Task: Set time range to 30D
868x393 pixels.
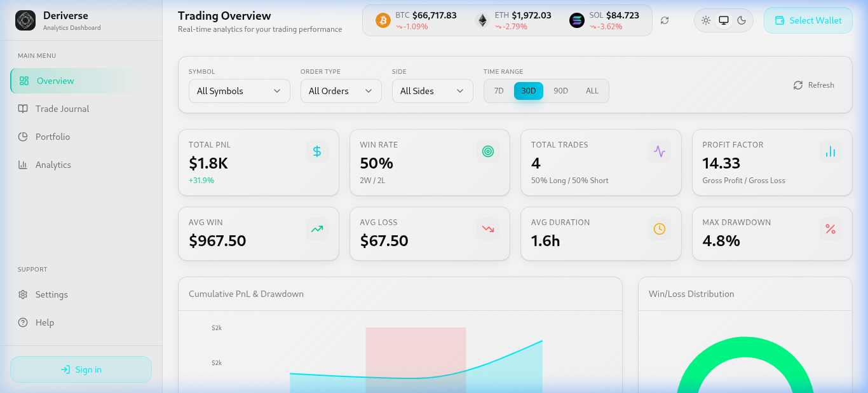Action: 529,91
